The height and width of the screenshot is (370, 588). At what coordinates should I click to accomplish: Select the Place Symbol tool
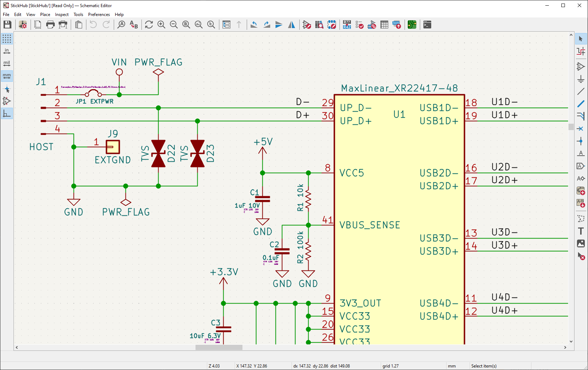[x=581, y=66]
